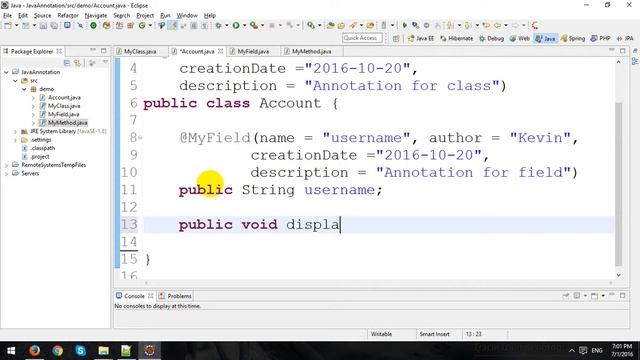
Task: Click the Last Edit Location arrow icon
Action: [x=486, y=25]
